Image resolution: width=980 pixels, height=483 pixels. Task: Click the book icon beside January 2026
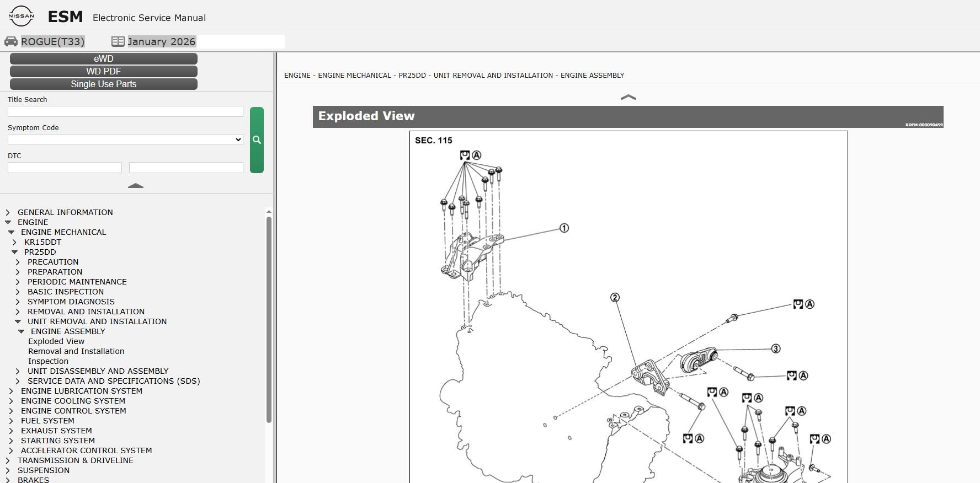click(x=118, y=41)
